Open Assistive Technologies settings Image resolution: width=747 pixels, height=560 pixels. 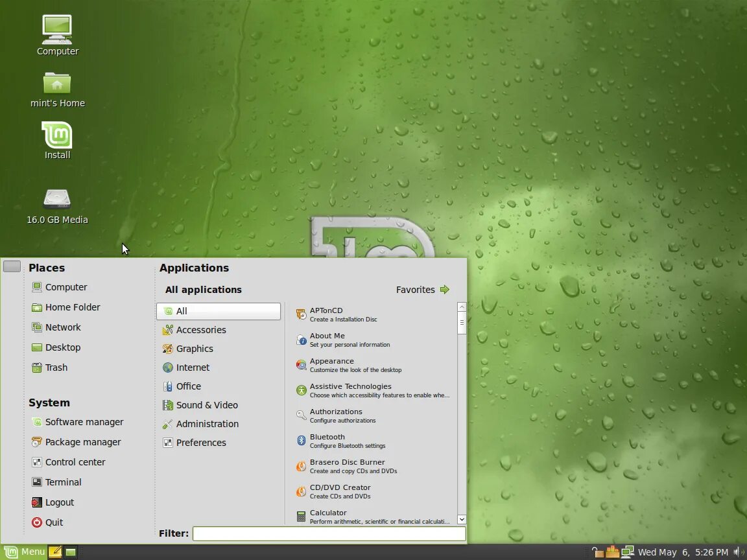(373, 390)
